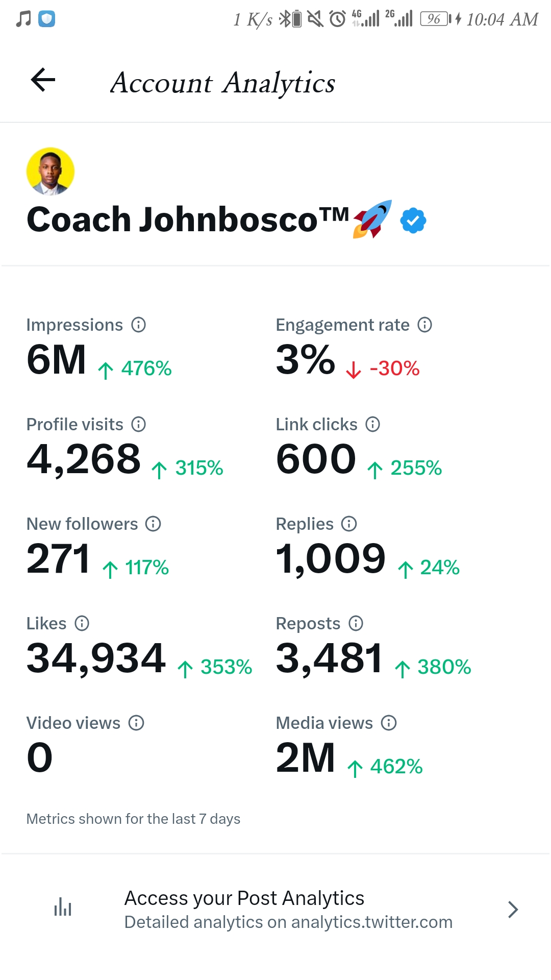Image resolution: width=551 pixels, height=980 pixels.
Task: Open the Impressions info icon
Action: click(138, 325)
